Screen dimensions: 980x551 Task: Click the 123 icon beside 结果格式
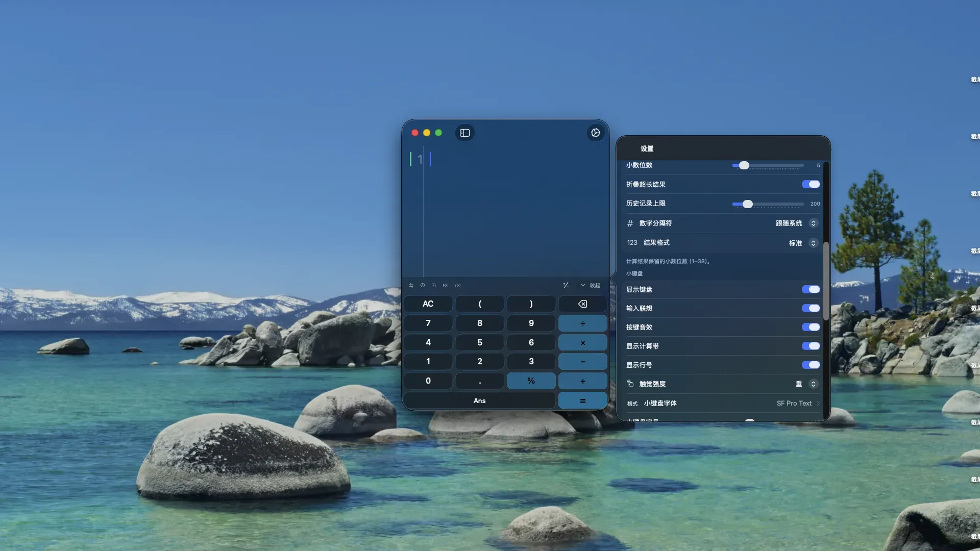[632, 243]
